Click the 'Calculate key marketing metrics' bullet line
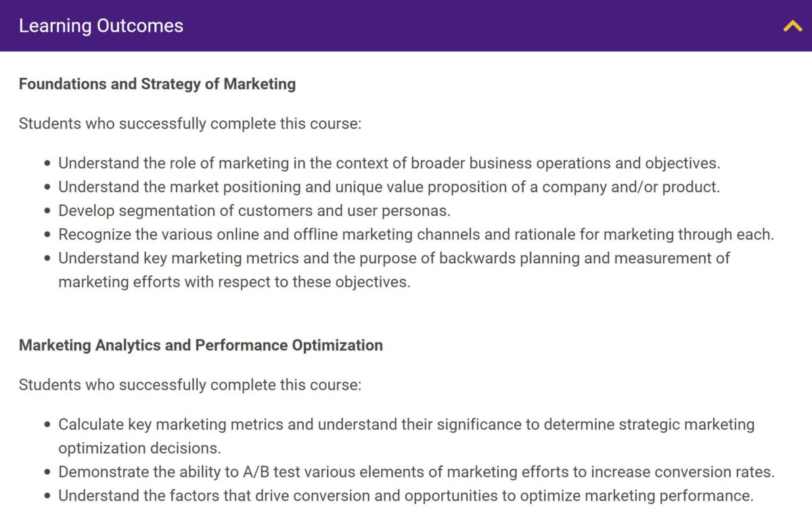 406,424
